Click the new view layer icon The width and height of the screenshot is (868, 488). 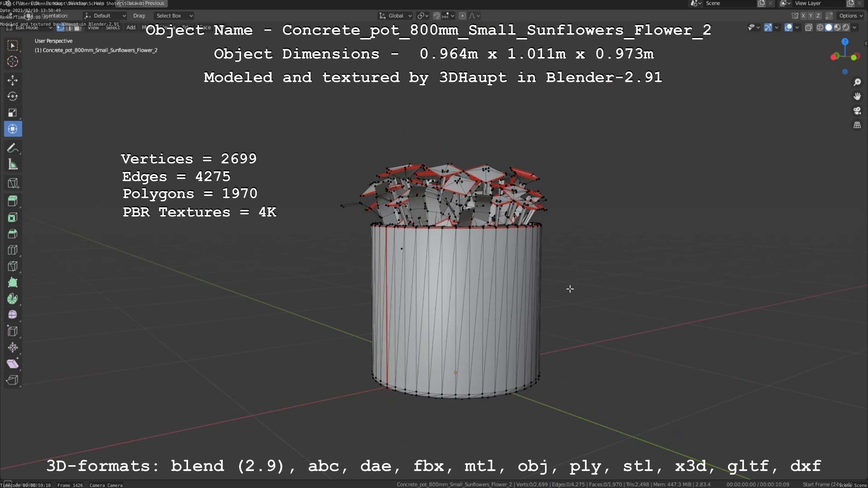(851, 4)
